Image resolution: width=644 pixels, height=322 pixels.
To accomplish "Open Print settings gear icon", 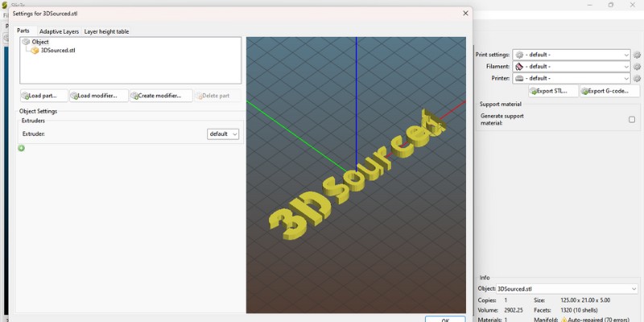I will (x=637, y=55).
